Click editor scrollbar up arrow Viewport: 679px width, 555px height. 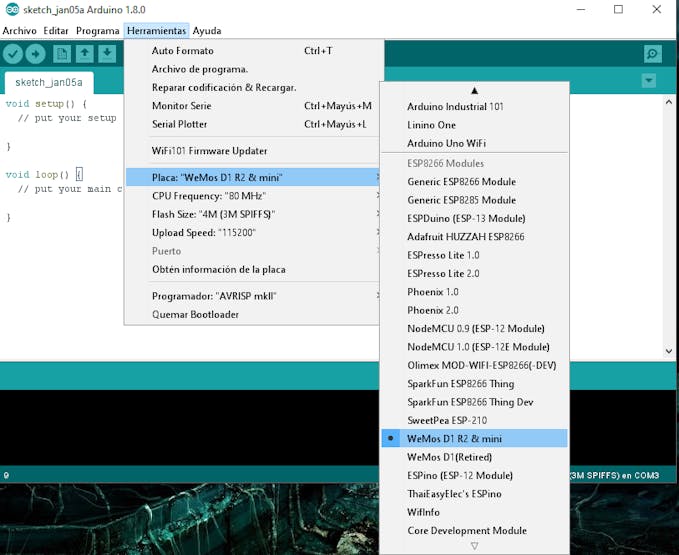pos(669,102)
